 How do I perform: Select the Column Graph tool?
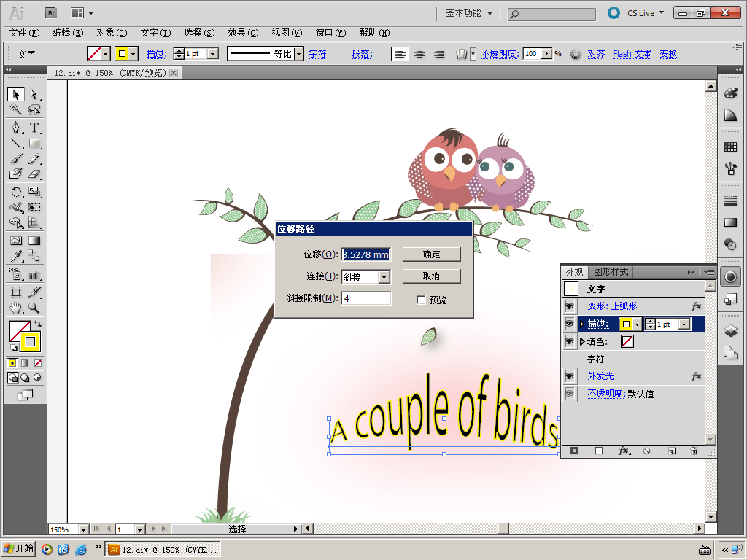[34, 274]
